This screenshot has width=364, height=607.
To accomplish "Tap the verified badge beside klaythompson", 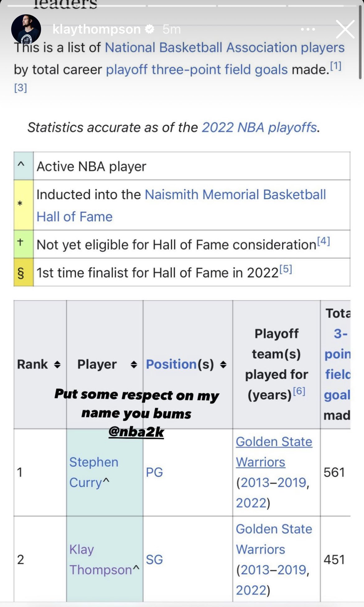I will 150,29.
